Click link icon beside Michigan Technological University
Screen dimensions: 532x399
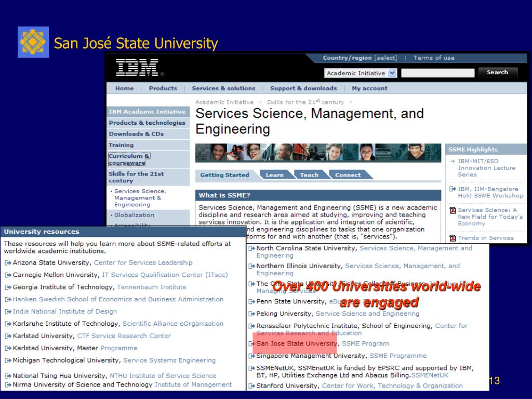[x=7, y=361]
